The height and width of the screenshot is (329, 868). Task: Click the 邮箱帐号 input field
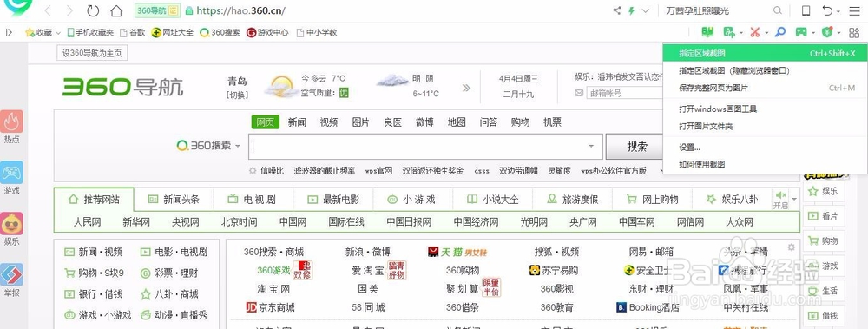pyautogui.click(x=625, y=93)
